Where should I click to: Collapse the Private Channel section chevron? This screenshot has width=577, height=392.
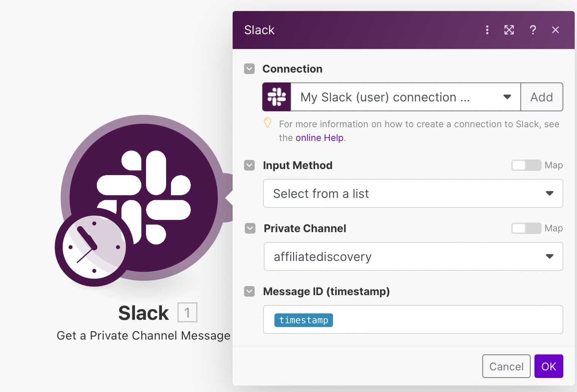[x=250, y=228]
